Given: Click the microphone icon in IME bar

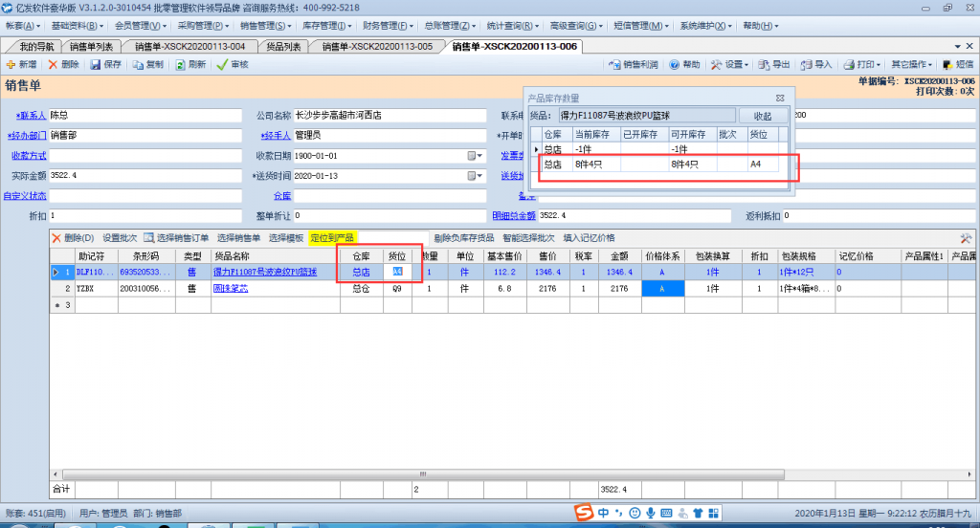Looking at the screenshot, I should tap(651, 513).
